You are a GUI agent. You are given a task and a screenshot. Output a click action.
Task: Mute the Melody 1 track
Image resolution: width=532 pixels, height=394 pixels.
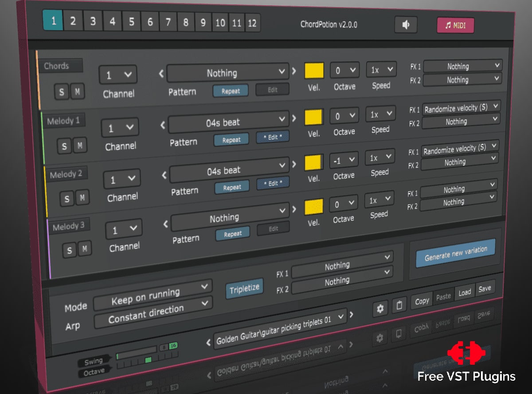coord(80,145)
